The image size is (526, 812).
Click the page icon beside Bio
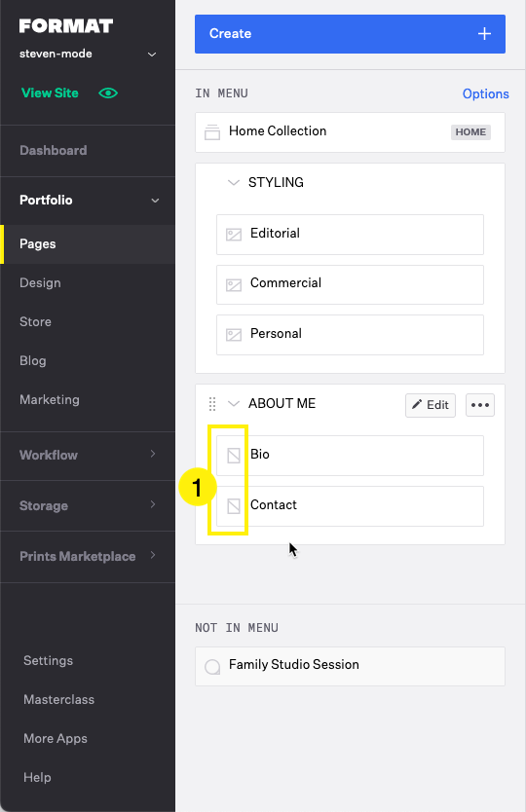[x=234, y=456]
